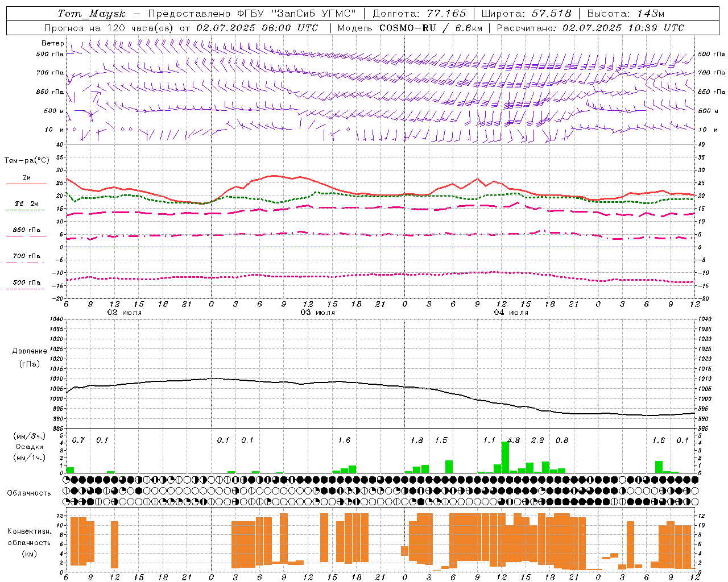Click the (мм/1ч.) precipitation unit label
The height and width of the screenshot is (582, 728).
point(30,458)
